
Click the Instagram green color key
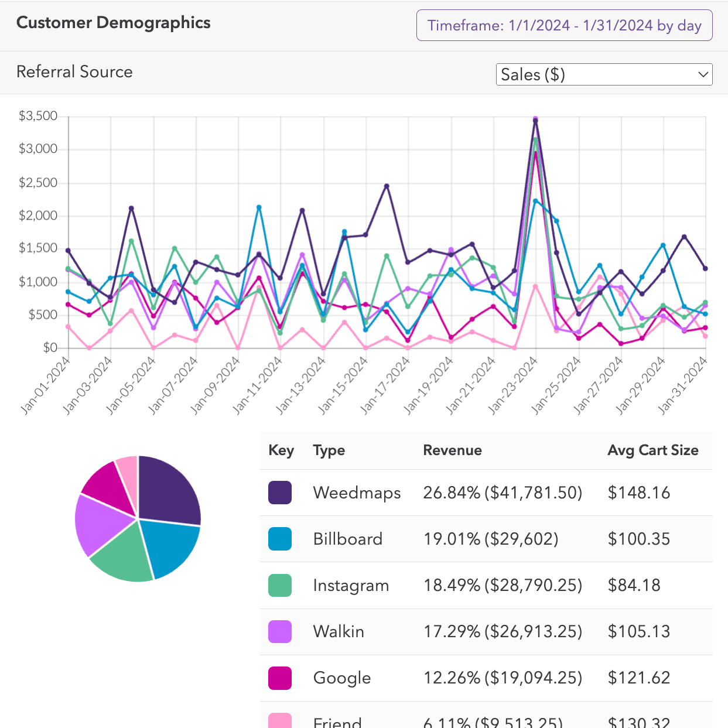click(x=279, y=585)
